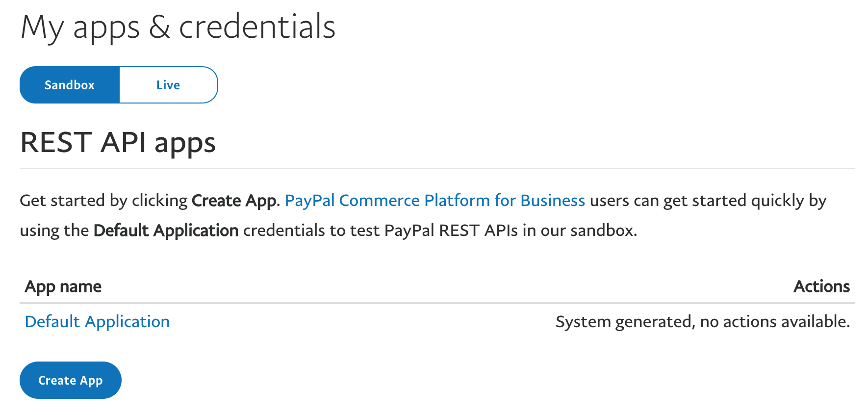Screen dimensions: 868x415
Task: Click the 'Get started by clicking' text
Action: click(x=103, y=200)
